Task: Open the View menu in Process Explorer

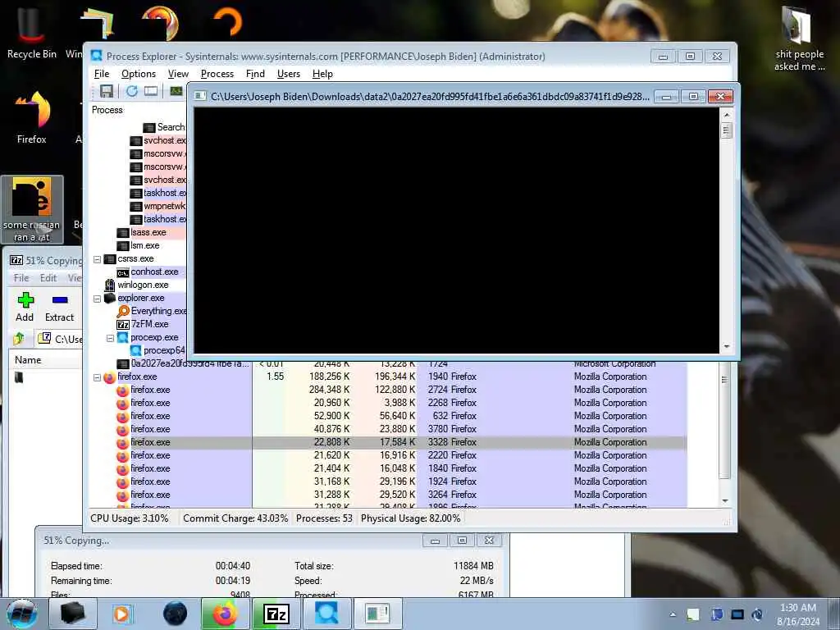Action: click(178, 74)
